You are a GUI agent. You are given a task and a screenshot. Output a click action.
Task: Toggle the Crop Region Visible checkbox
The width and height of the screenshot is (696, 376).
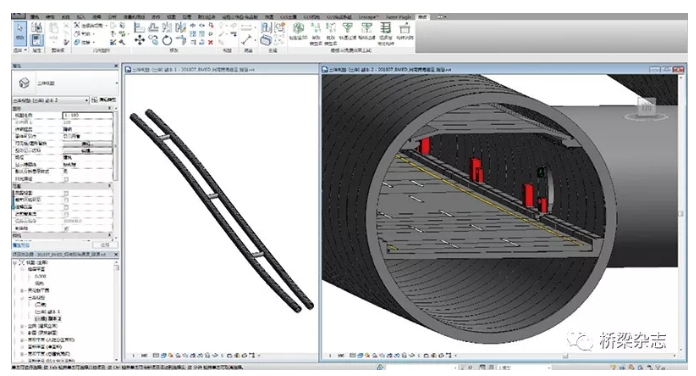pyautogui.click(x=66, y=200)
